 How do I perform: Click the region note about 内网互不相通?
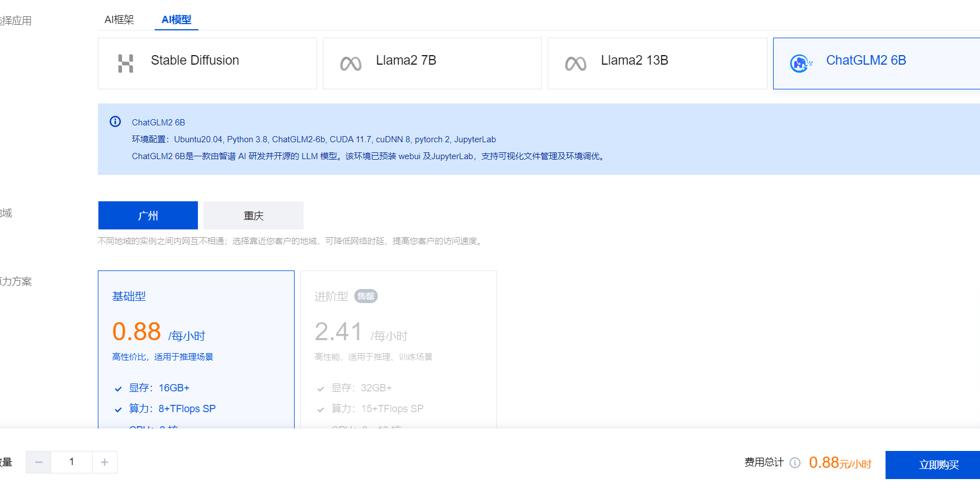(291, 241)
